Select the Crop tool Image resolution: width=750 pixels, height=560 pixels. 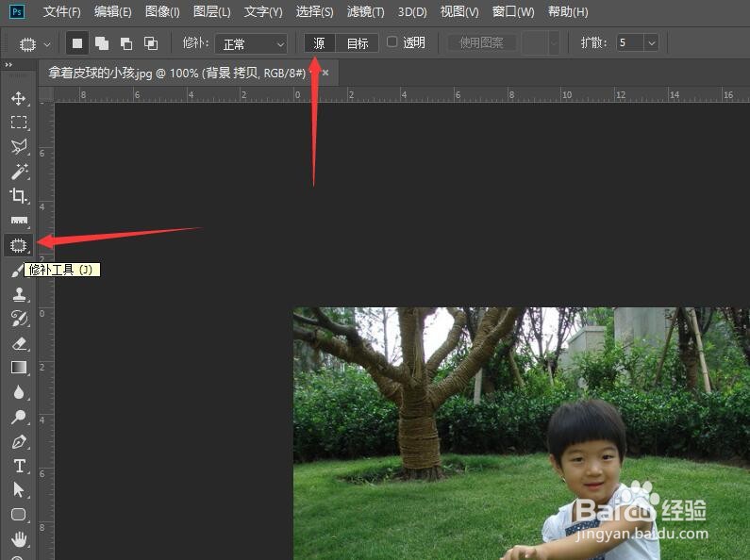[x=19, y=195]
